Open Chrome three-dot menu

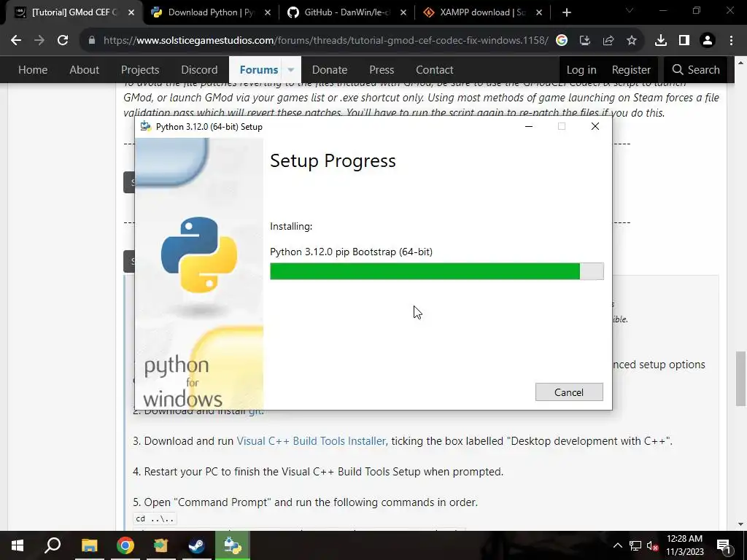click(731, 41)
